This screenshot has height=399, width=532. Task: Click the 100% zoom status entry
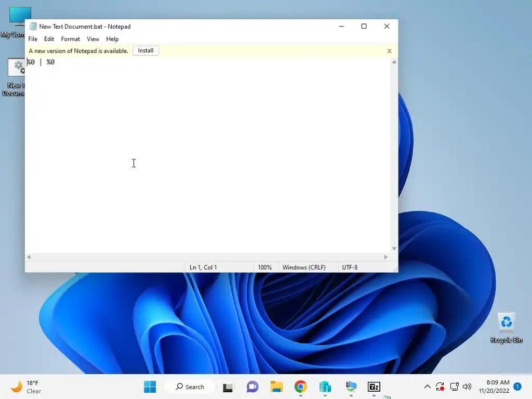tap(264, 268)
